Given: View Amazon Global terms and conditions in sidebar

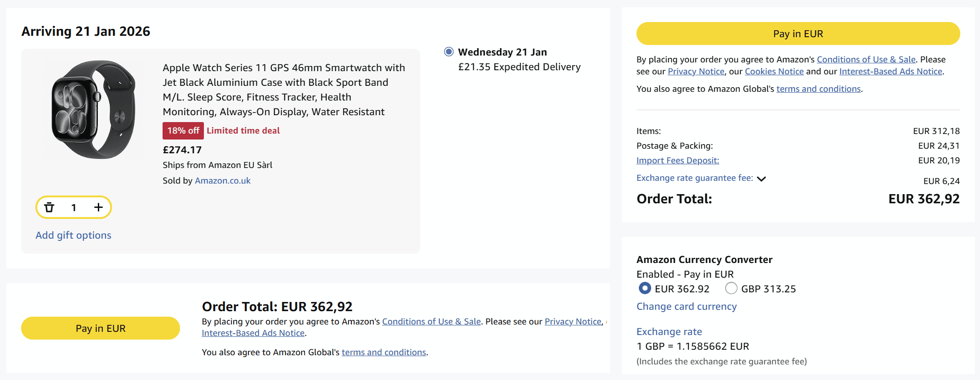Looking at the screenshot, I should pyautogui.click(x=818, y=89).
